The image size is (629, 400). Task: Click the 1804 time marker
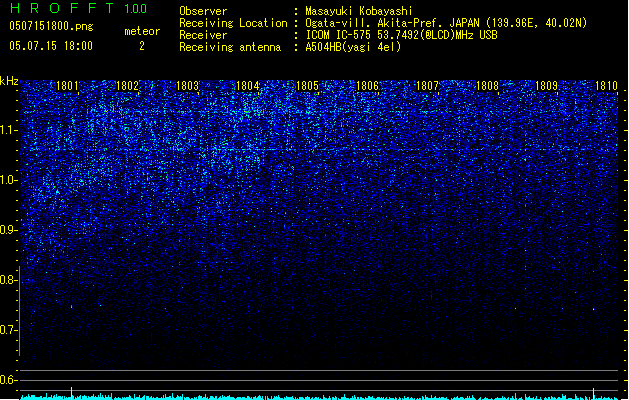tap(248, 86)
